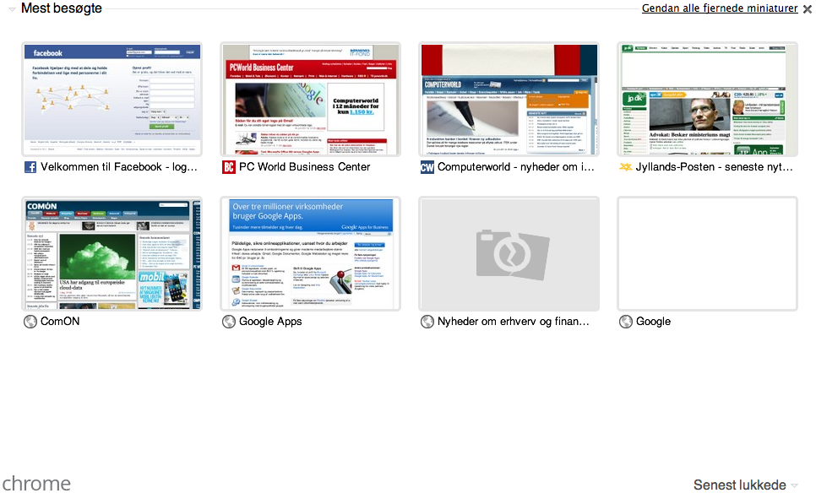
Task: Open Computerworld - nyheder title link
Action: 516,167
